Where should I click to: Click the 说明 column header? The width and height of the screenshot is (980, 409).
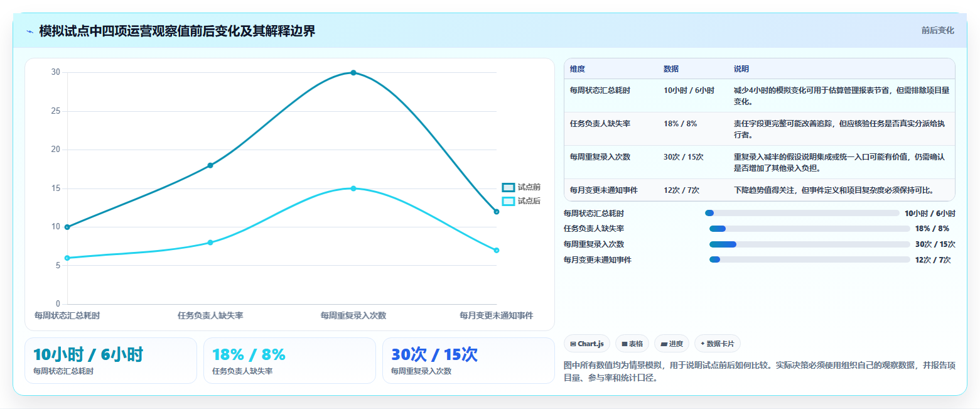pyautogui.click(x=741, y=69)
